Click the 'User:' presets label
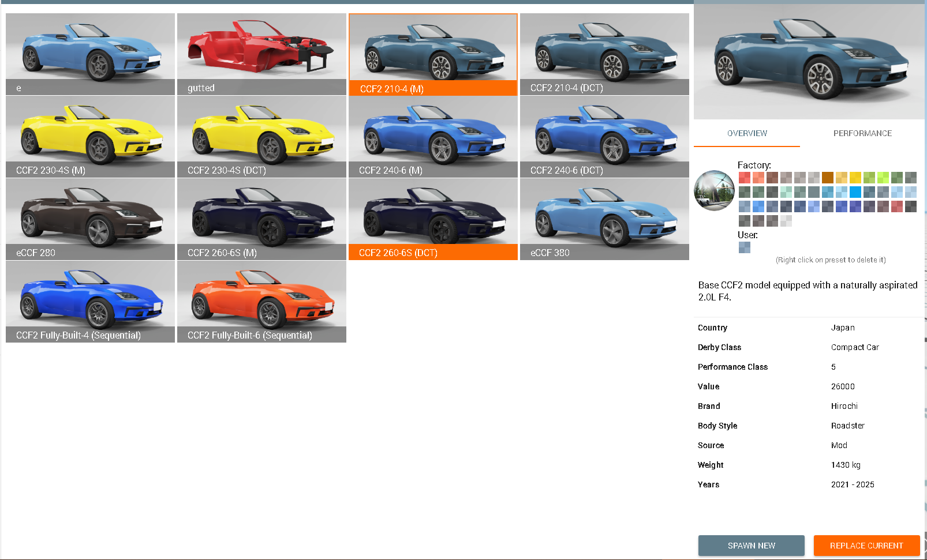 [x=747, y=235]
